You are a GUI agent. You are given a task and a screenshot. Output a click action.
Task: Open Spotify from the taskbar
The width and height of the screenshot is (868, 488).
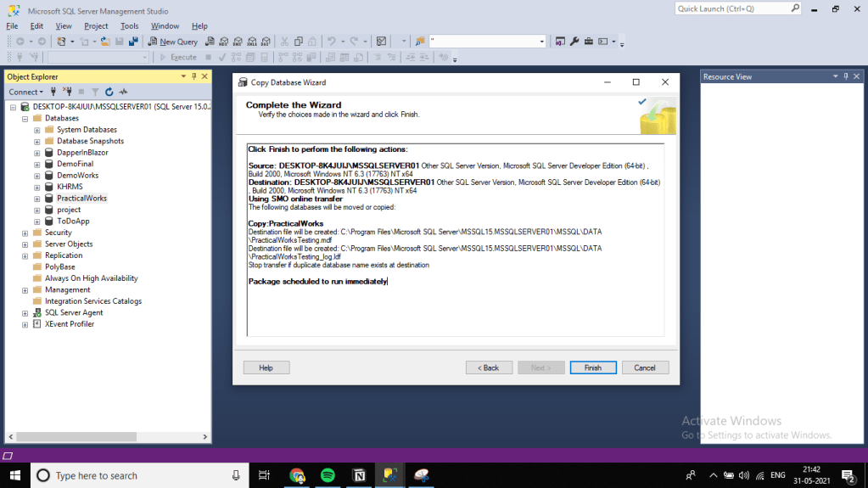[x=328, y=475]
